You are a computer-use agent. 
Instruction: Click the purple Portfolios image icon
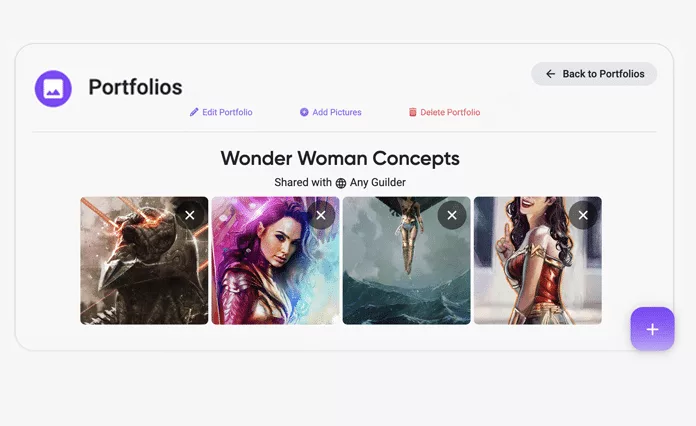click(x=53, y=88)
